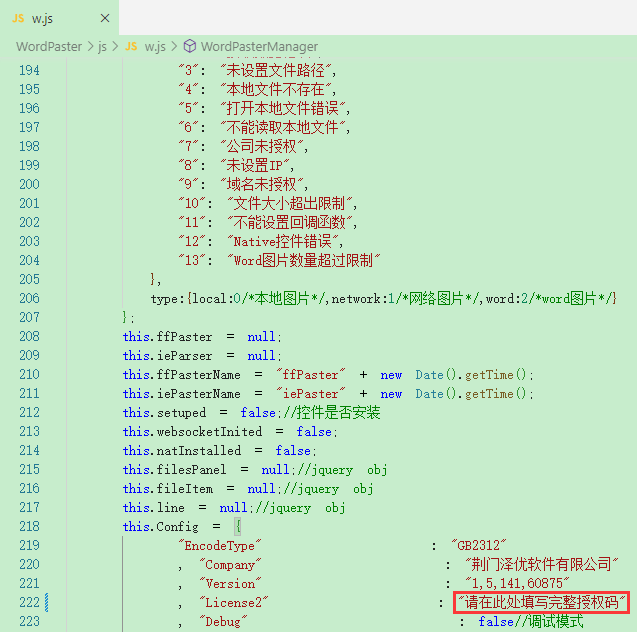Screen dimensions: 637x632
Task: Click the string "不能读取本地文件"
Action: point(283,128)
